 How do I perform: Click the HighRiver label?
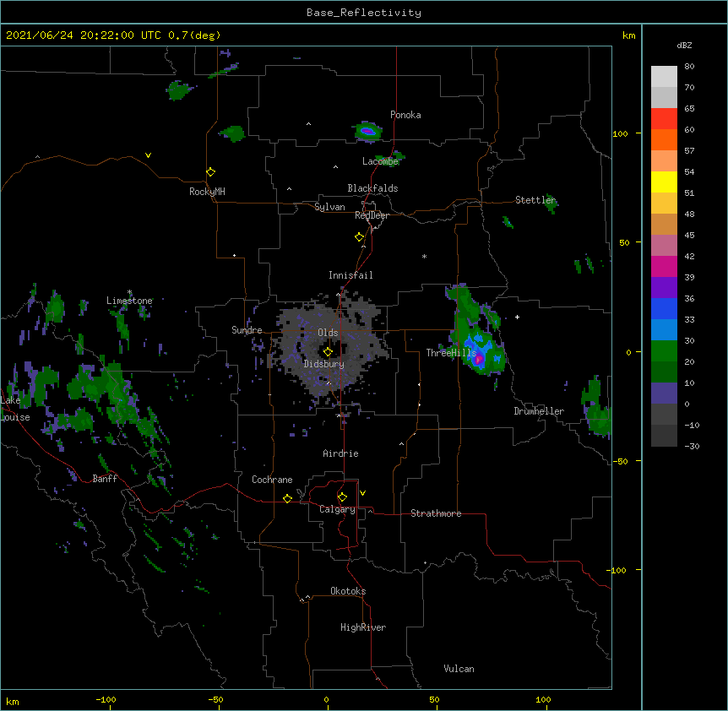[x=363, y=627]
